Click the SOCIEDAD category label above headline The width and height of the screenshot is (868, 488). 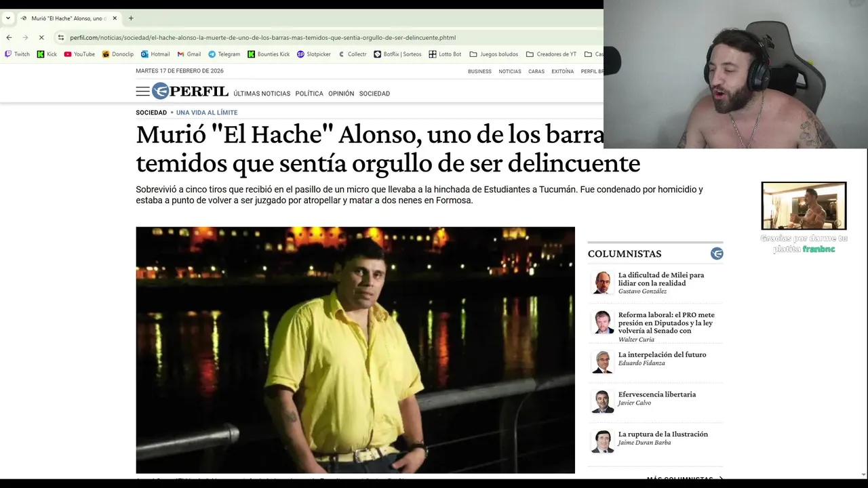151,113
